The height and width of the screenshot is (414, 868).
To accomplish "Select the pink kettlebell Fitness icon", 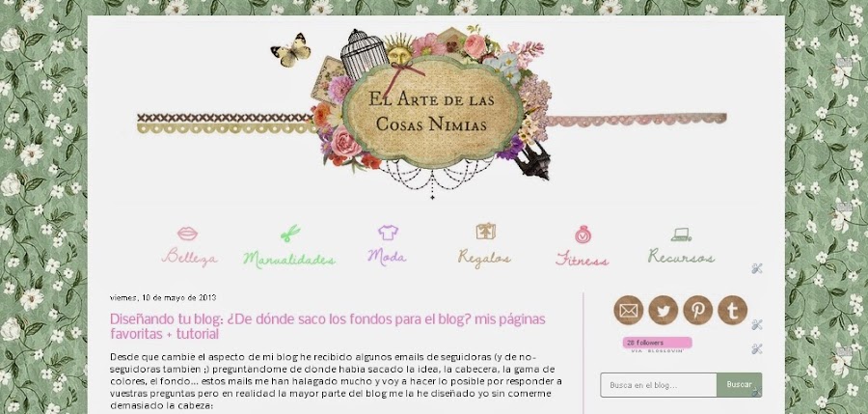I will point(583,235).
